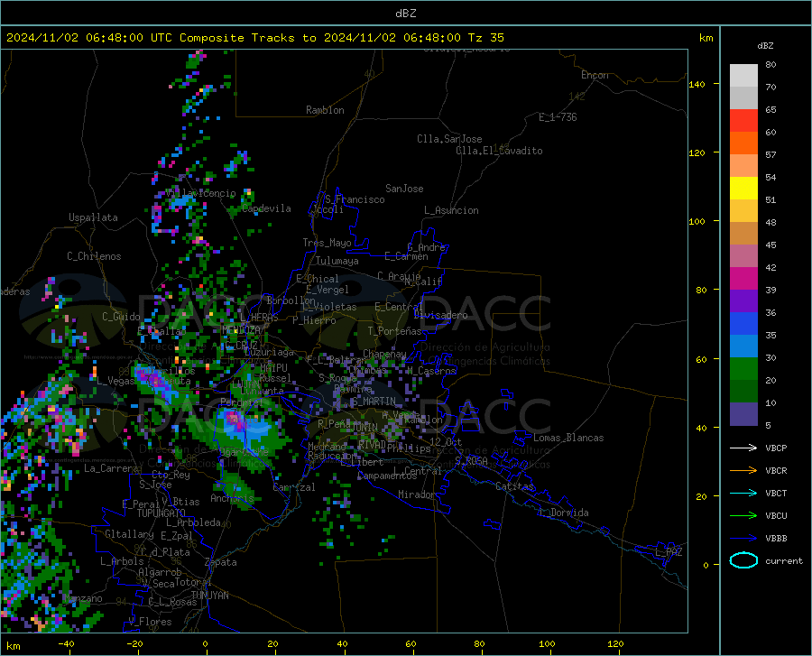Click the 'Tz 35' threshold text
Screen dimensions: 812x656
pyautogui.click(x=485, y=38)
